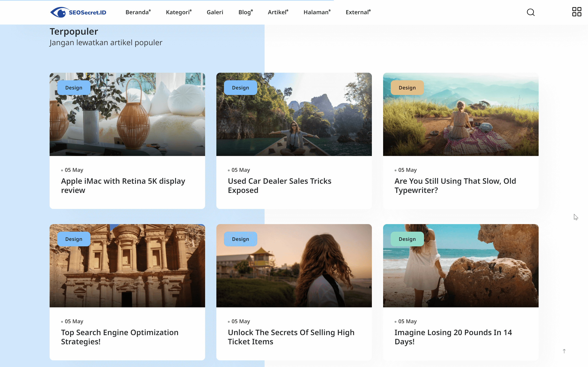Click the grid layout icon in top right corner

click(577, 12)
